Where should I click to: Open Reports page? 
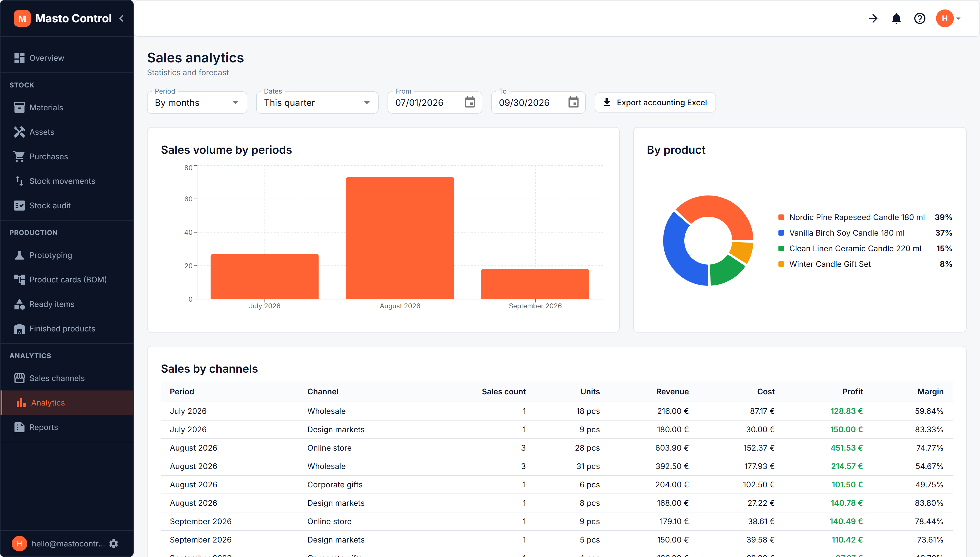pyautogui.click(x=67, y=427)
